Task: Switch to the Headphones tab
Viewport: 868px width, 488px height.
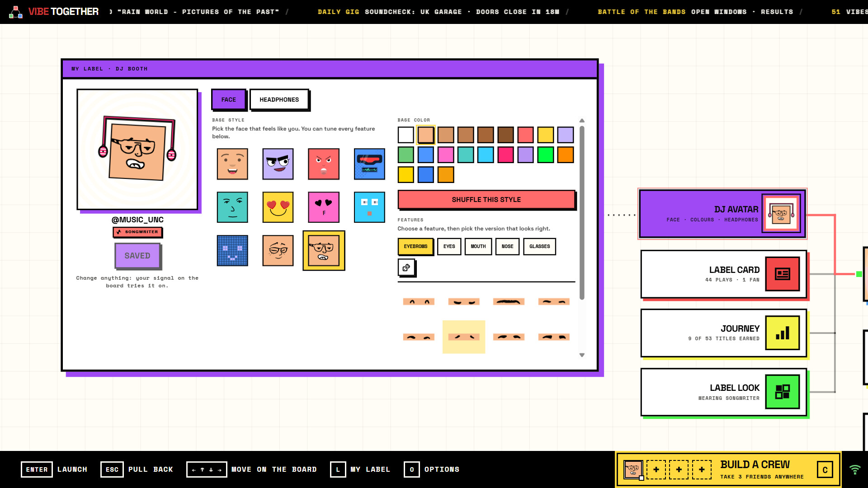Action: (279, 99)
